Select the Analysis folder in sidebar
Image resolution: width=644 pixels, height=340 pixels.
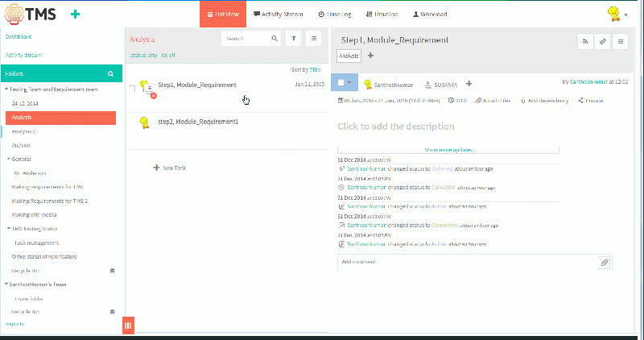click(61, 118)
